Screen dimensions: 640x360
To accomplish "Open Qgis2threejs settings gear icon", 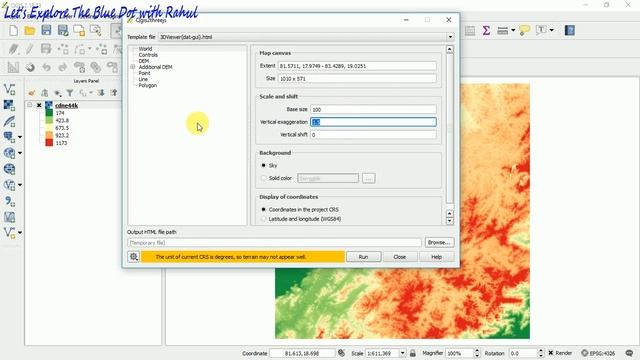I will [x=133, y=257].
